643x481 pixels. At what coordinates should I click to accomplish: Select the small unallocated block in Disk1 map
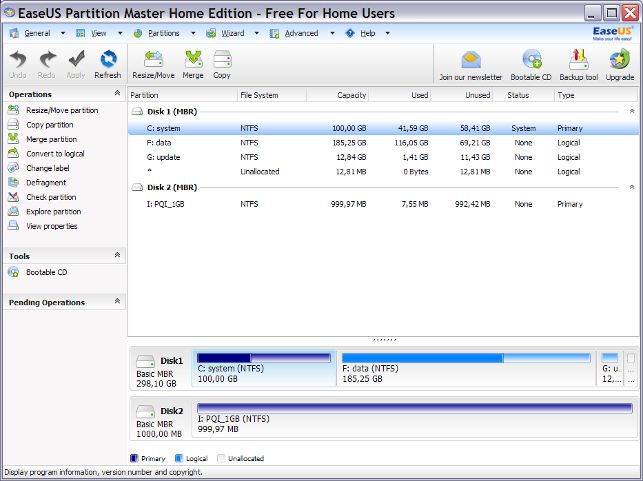click(x=631, y=368)
